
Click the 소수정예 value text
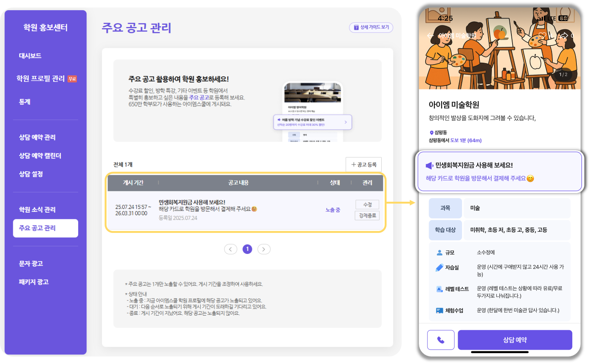pyautogui.click(x=486, y=252)
